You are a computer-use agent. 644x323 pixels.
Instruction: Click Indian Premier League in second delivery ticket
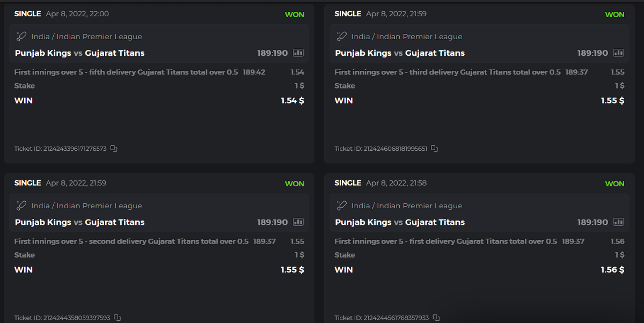(x=99, y=205)
